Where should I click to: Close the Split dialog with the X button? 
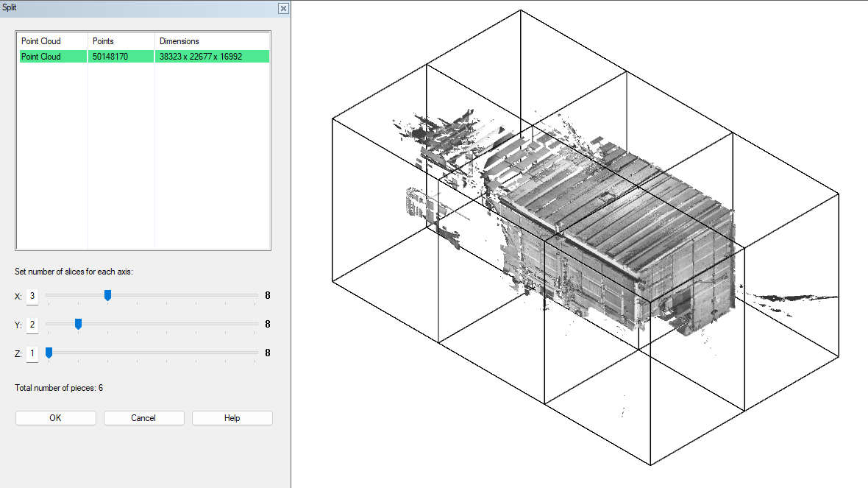(283, 8)
